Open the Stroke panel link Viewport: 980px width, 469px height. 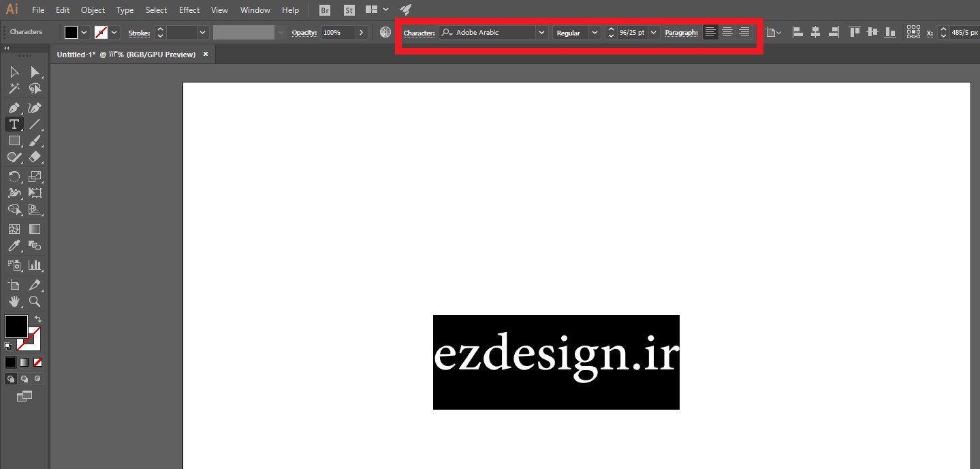(x=139, y=33)
